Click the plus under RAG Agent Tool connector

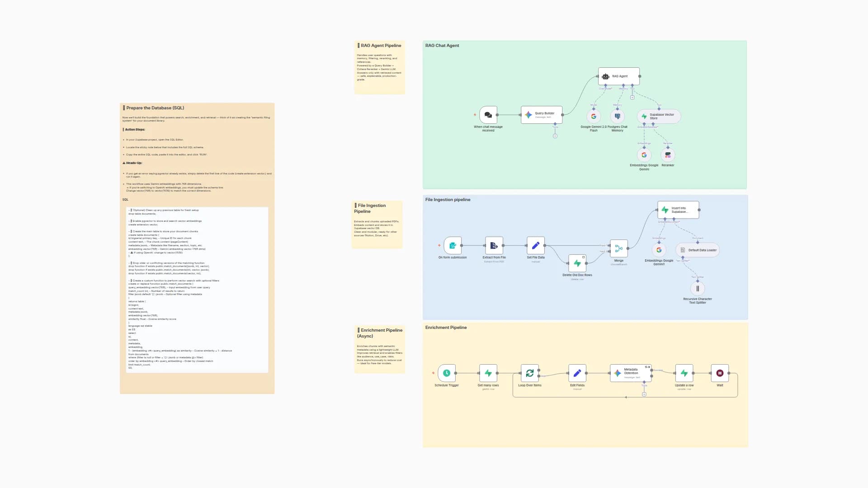point(632,98)
